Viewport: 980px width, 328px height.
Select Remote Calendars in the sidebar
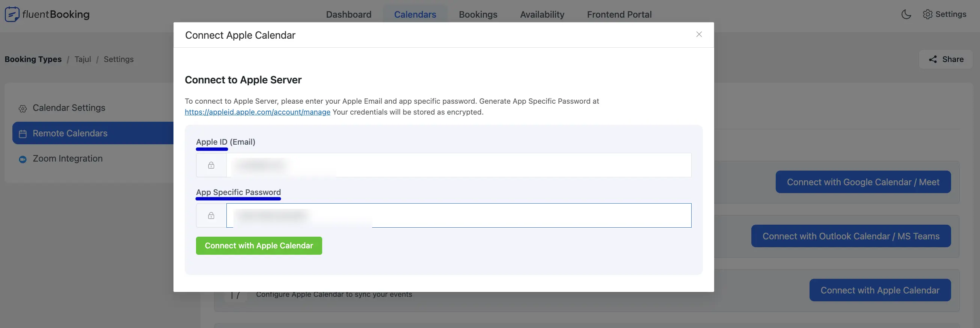coord(93,133)
